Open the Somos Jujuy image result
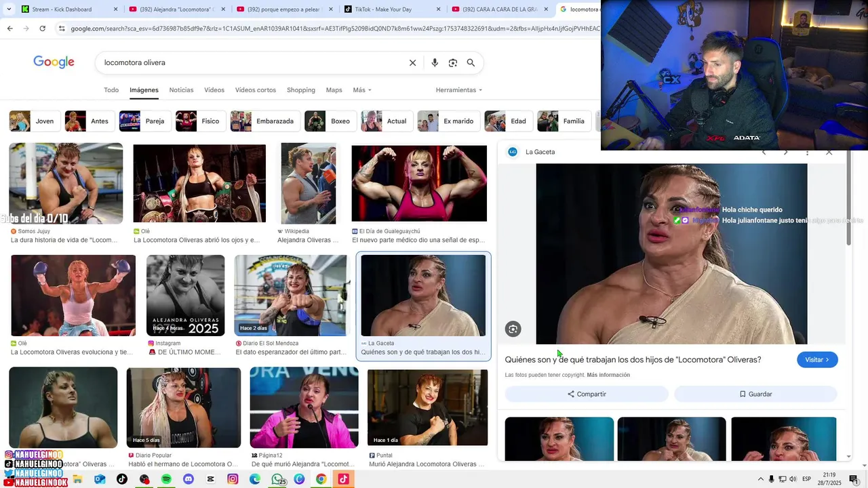Screen dimensions: 868x488 [66, 183]
